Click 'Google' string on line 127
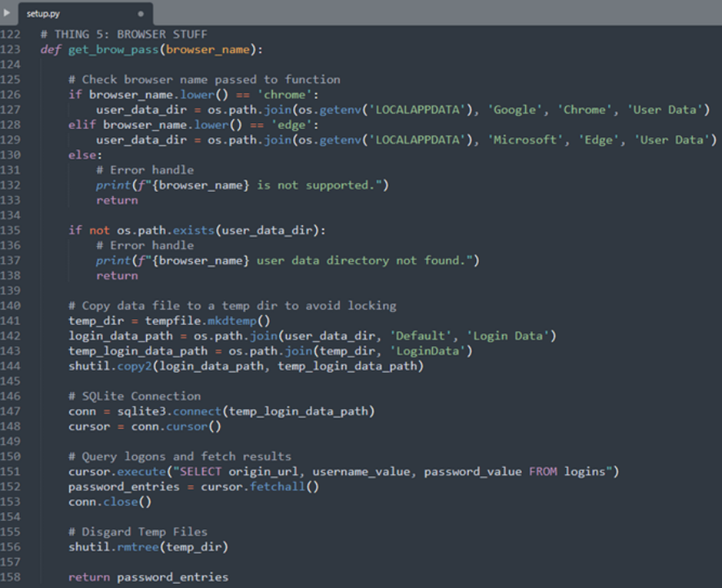Viewport: 722px width, 588px height. 515,110
